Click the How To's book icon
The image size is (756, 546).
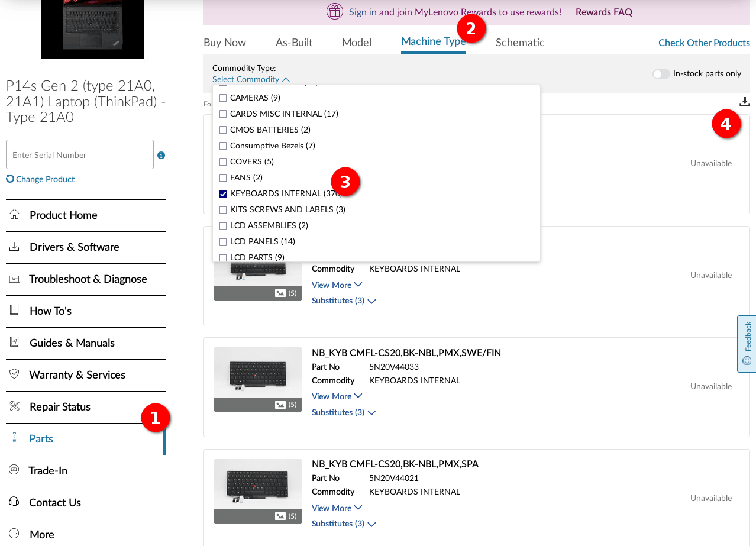pos(15,310)
